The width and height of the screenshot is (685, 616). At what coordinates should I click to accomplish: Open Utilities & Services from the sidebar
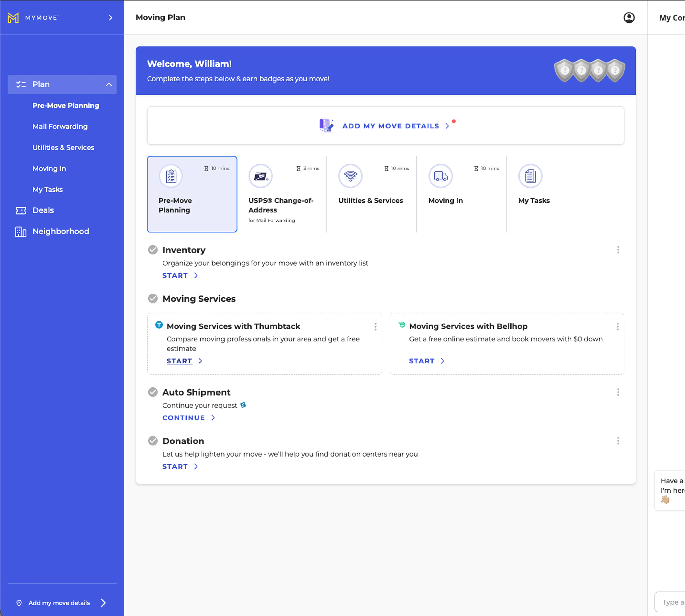[63, 147]
